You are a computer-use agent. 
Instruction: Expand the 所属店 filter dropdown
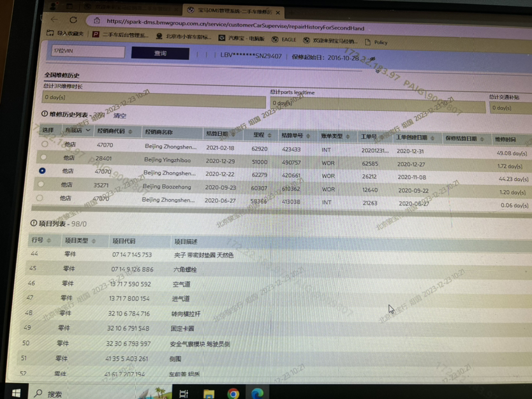click(88, 130)
